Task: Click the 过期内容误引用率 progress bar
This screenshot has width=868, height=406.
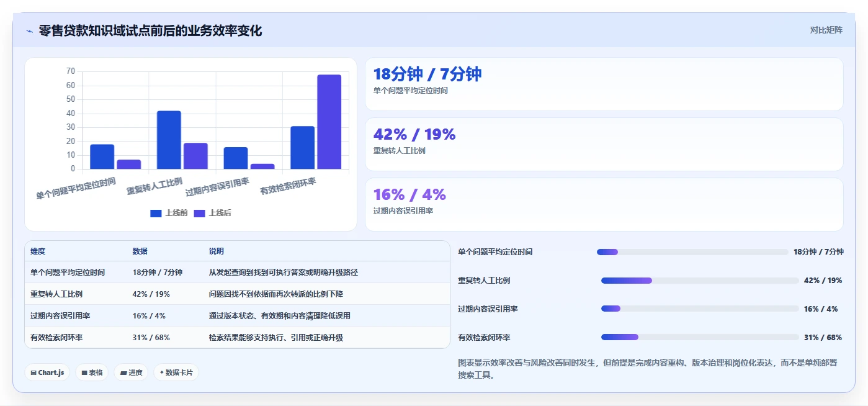Action: [700, 309]
